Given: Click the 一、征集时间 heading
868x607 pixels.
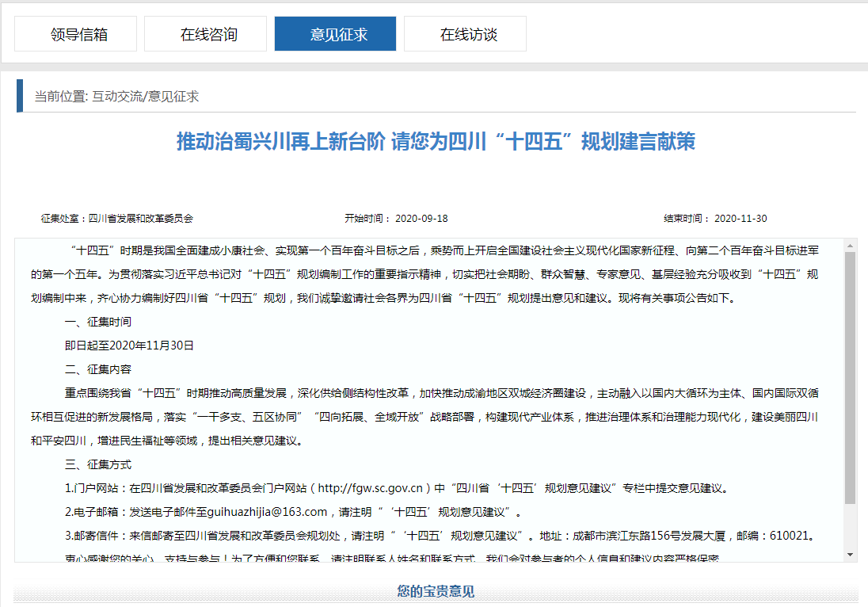Looking at the screenshot, I should [x=98, y=323].
